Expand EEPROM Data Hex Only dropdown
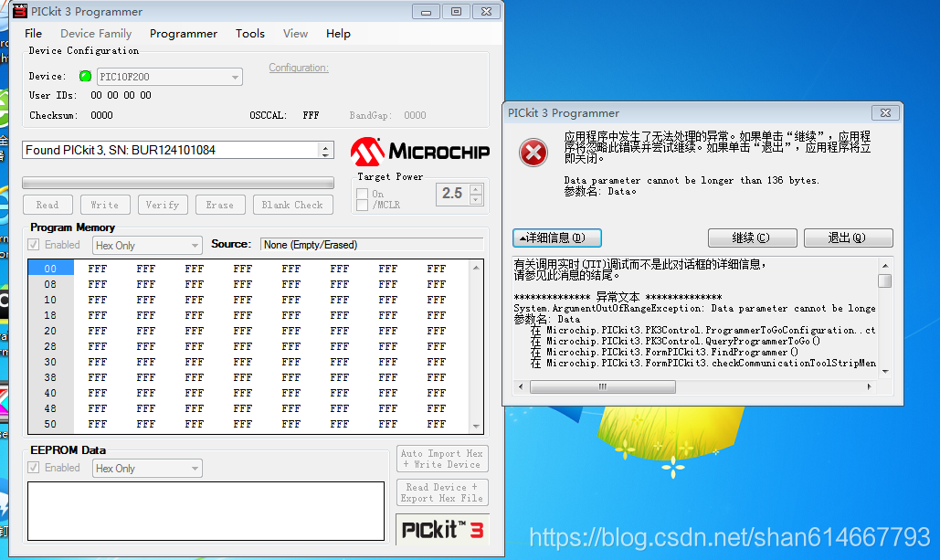The width and height of the screenshot is (940, 560). tap(195, 469)
